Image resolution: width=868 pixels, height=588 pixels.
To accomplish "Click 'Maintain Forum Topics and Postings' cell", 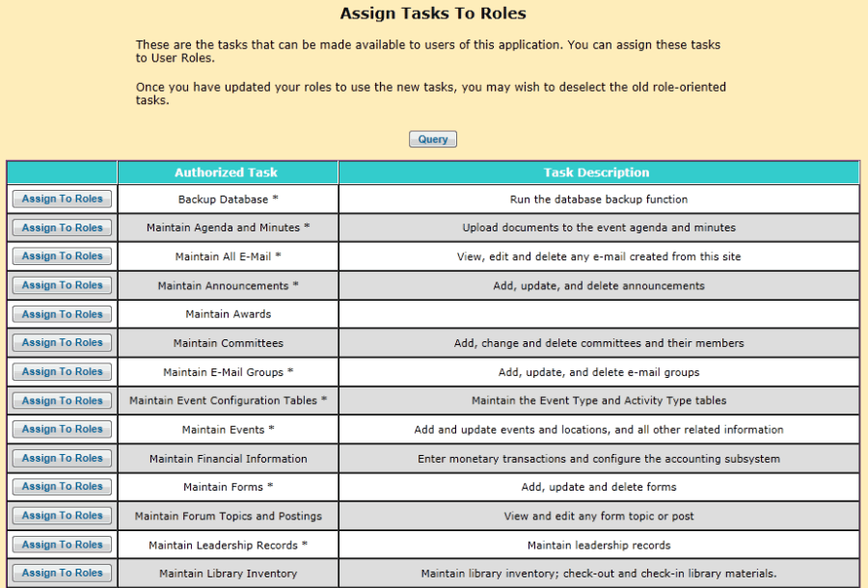I will [228, 516].
